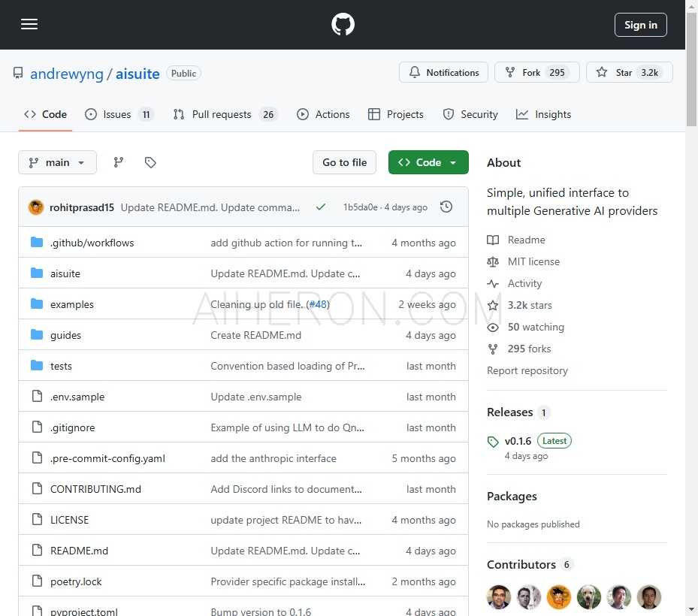Image resolution: width=698 pixels, height=616 pixels.
Task: Click the folder icon beside examples
Action: click(x=37, y=304)
